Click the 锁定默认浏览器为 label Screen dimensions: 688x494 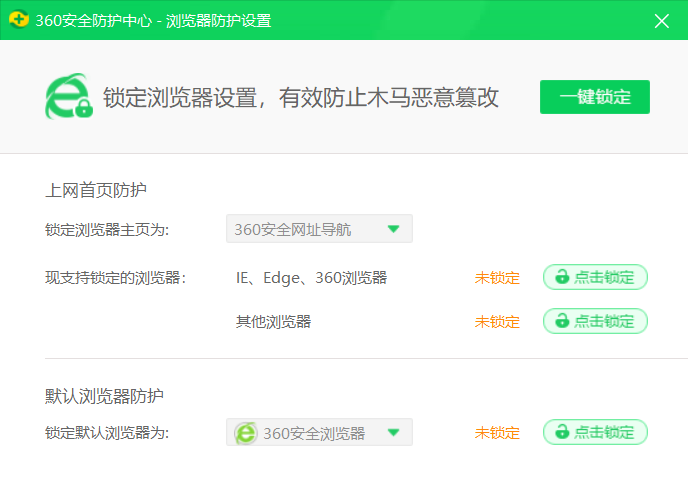[x=107, y=433]
